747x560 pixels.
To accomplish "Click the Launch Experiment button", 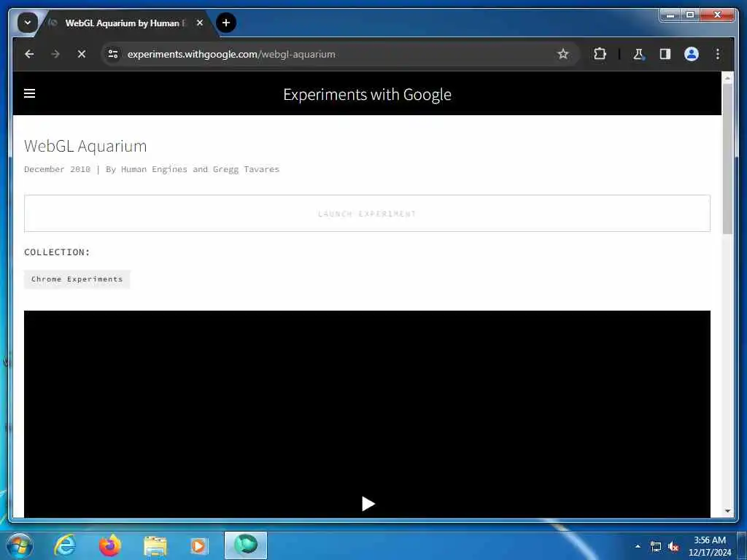I will [367, 214].
